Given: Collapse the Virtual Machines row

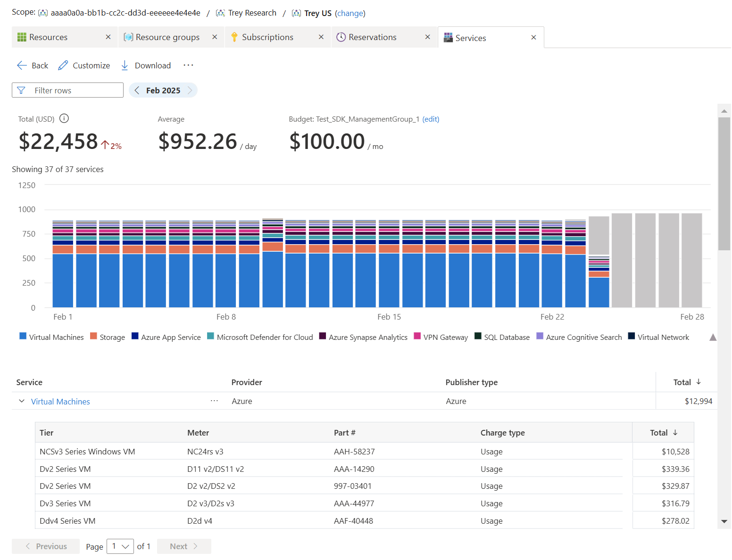Looking at the screenshot, I should pos(22,401).
